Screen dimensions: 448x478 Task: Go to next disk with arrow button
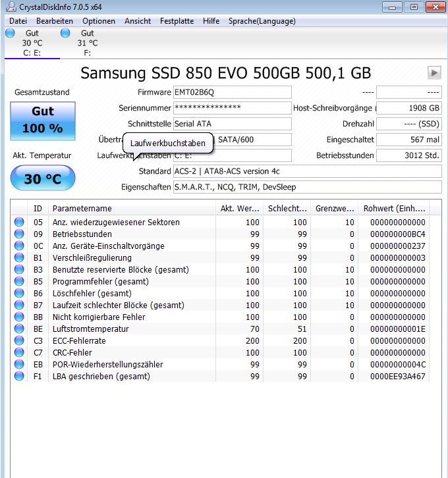point(434,73)
